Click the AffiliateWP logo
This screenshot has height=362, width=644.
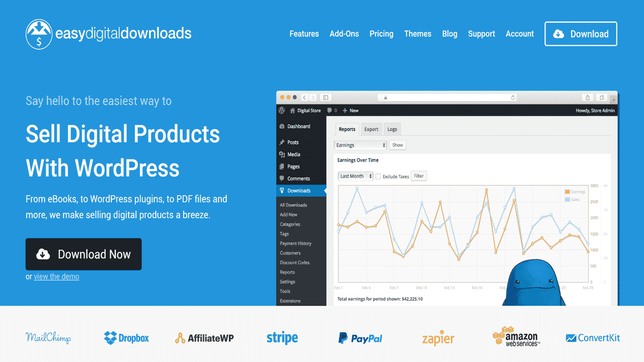click(204, 338)
